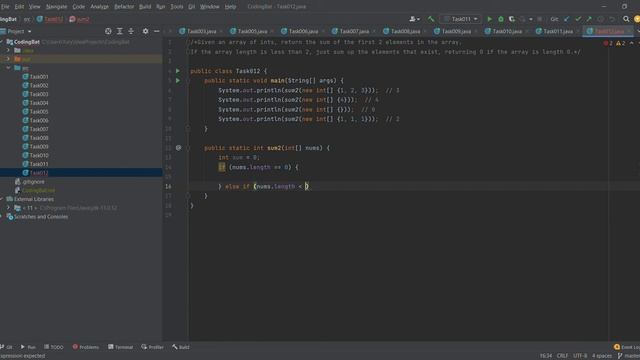Open the Run tool window button
This screenshot has width=640, height=360.
[x=28, y=347]
